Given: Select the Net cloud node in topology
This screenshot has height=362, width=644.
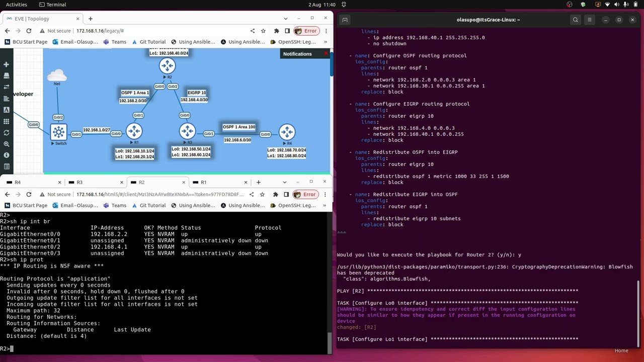Looking at the screenshot, I should tap(57, 76).
